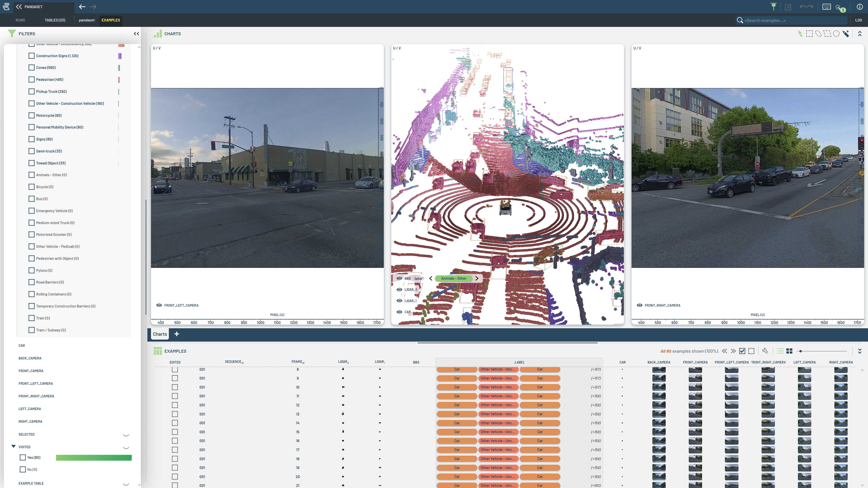The image size is (868, 488).
Task: Advance to the next label with the right arrow
Action: click(x=477, y=279)
